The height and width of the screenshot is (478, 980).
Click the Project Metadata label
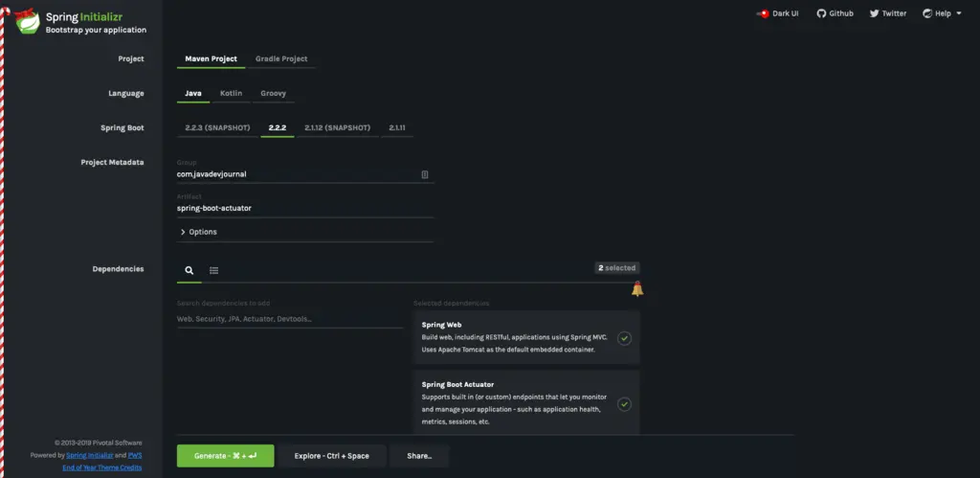(112, 162)
